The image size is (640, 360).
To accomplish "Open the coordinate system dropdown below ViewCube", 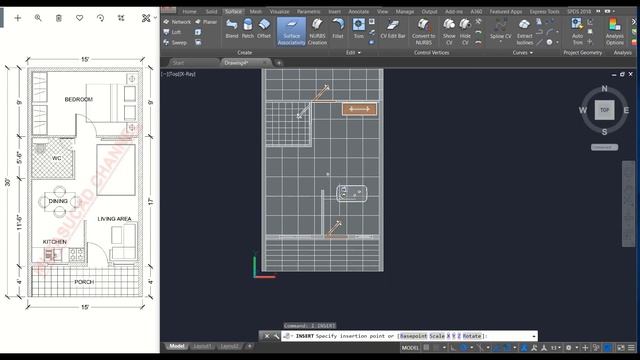I will pyautogui.click(x=604, y=147).
